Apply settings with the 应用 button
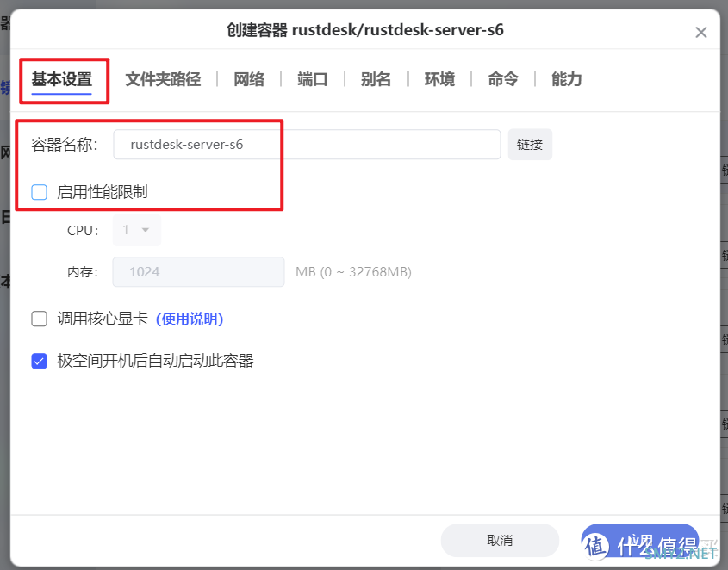This screenshot has width=728, height=570. pos(640,540)
